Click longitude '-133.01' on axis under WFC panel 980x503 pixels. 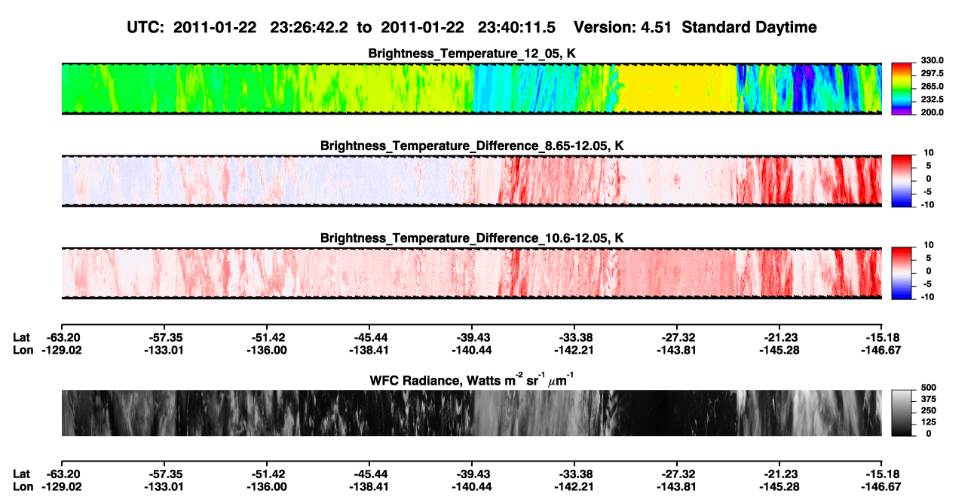(x=164, y=487)
